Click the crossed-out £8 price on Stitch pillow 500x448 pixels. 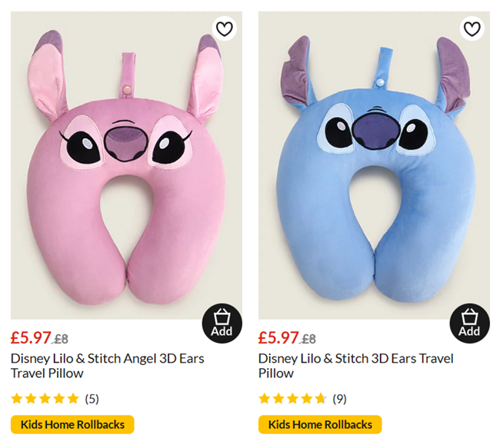pyautogui.click(x=308, y=339)
